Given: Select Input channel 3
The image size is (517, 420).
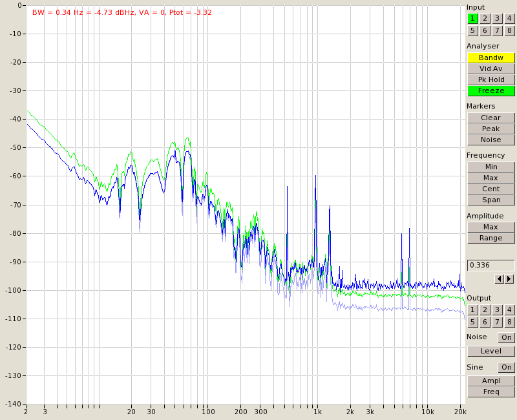Looking at the screenshot, I should (x=497, y=19).
